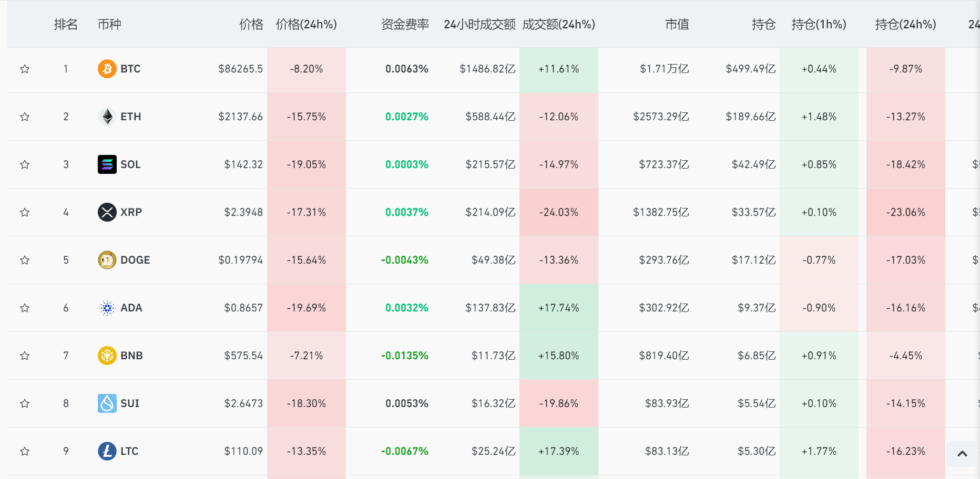Click the scroll-to-top arrow button
Image resolution: width=980 pixels, height=479 pixels.
[x=962, y=454]
